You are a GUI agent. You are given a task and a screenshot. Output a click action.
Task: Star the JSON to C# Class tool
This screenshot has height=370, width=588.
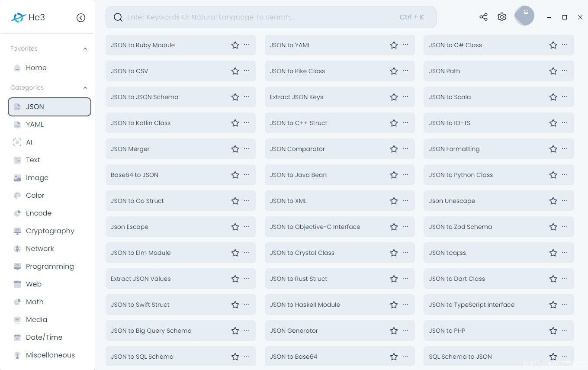pos(553,45)
